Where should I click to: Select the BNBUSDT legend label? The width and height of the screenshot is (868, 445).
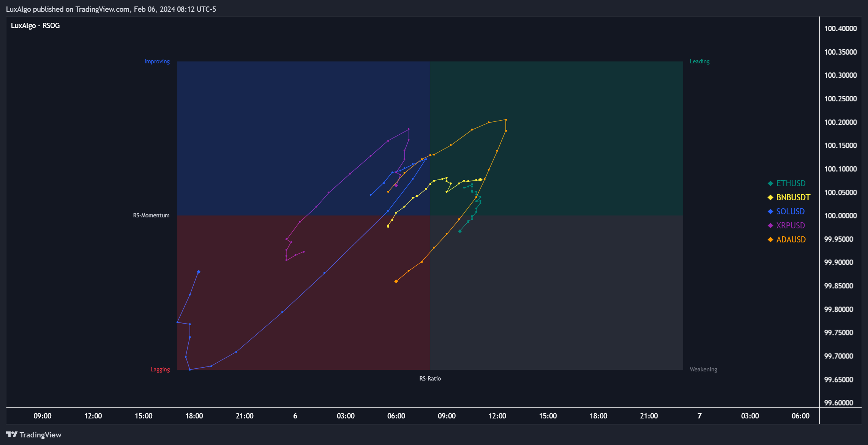coord(793,198)
